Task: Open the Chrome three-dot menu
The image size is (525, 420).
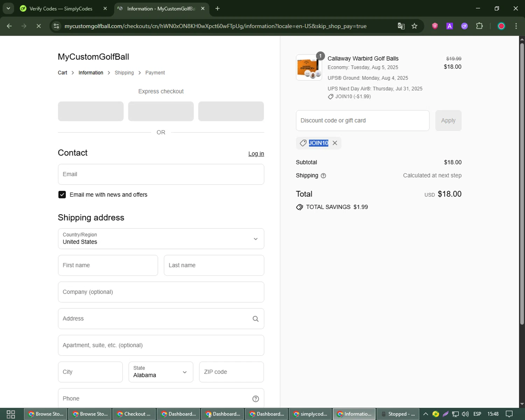Action: coord(516,26)
